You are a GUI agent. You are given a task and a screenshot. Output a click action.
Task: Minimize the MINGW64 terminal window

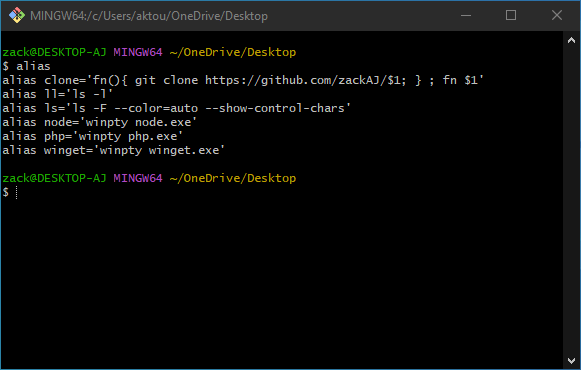coord(466,16)
